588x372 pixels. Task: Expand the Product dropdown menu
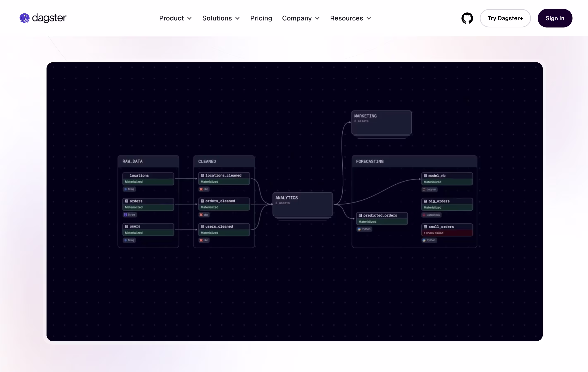(175, 18)
